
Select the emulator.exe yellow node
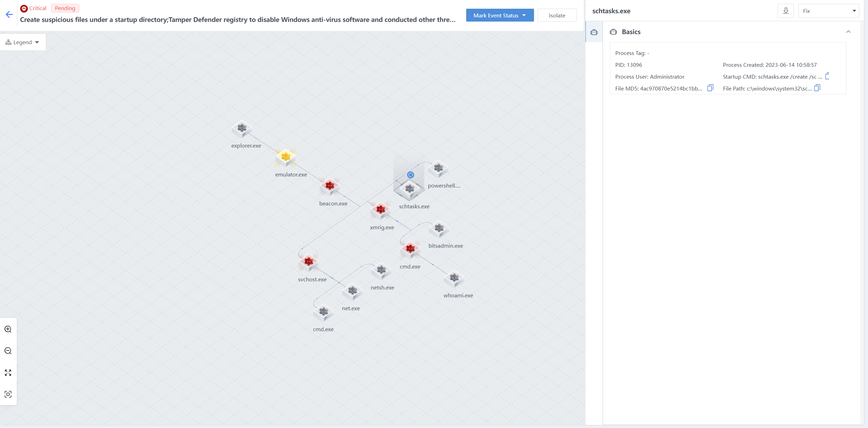pyautogui.click(x=286, y=157)
